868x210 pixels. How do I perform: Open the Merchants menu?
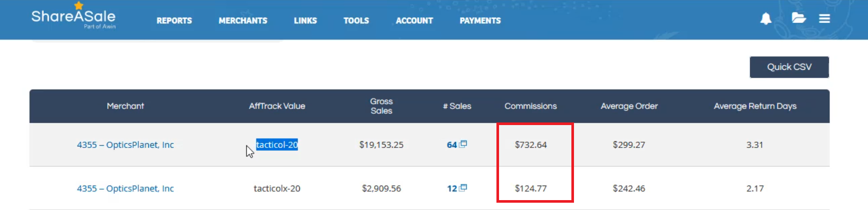[x=243, y=21]
